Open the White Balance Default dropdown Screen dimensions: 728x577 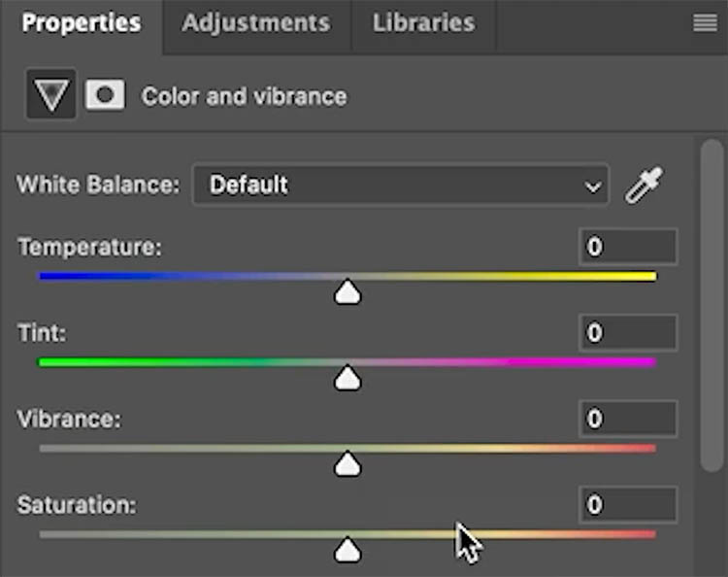[388, 185]
